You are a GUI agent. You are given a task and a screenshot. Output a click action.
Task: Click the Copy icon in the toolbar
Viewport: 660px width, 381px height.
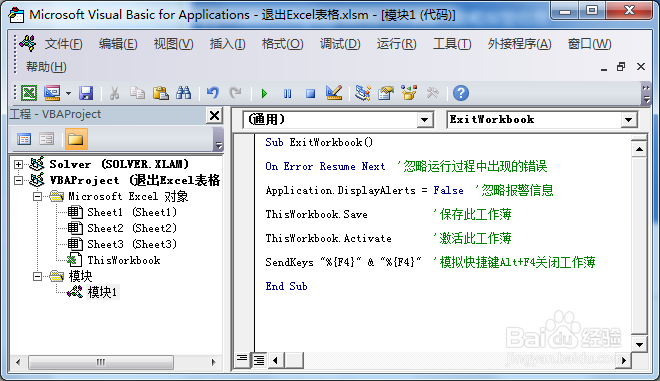[137, 93]
